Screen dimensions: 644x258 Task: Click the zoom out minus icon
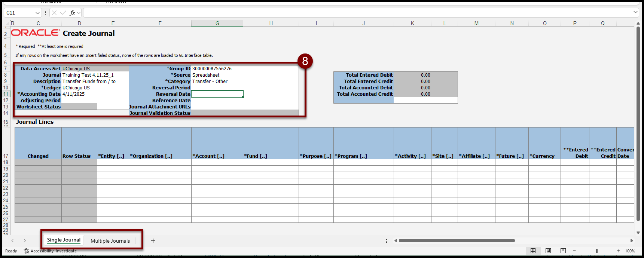pyautogui.click(x=574, y=251)
